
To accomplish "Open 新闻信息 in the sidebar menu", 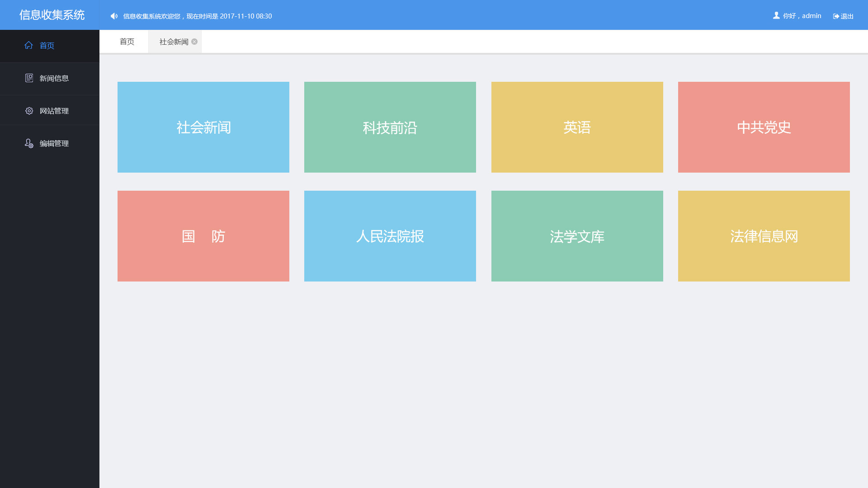I will coord(50,78).
